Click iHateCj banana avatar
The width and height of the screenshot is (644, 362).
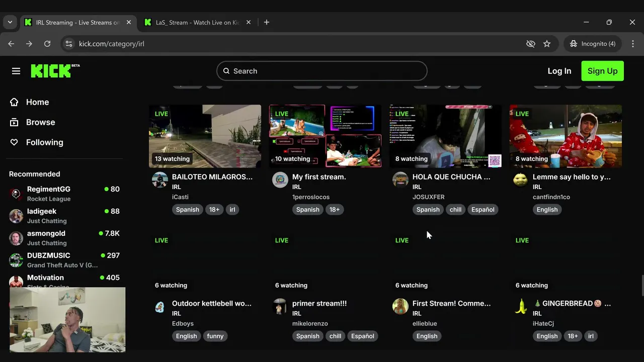pyautogui.click(x=521, y=306)
